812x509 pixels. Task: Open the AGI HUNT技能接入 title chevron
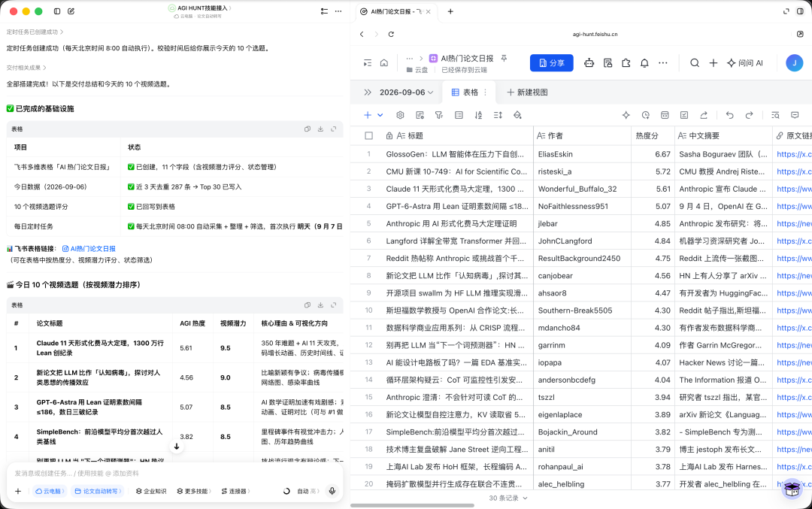(229, 8)
